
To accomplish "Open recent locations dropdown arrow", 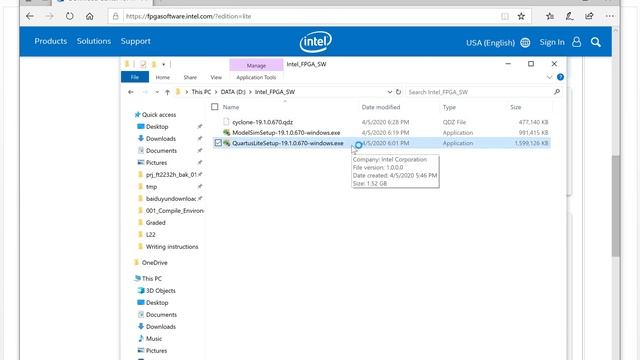I will [157, 92].
